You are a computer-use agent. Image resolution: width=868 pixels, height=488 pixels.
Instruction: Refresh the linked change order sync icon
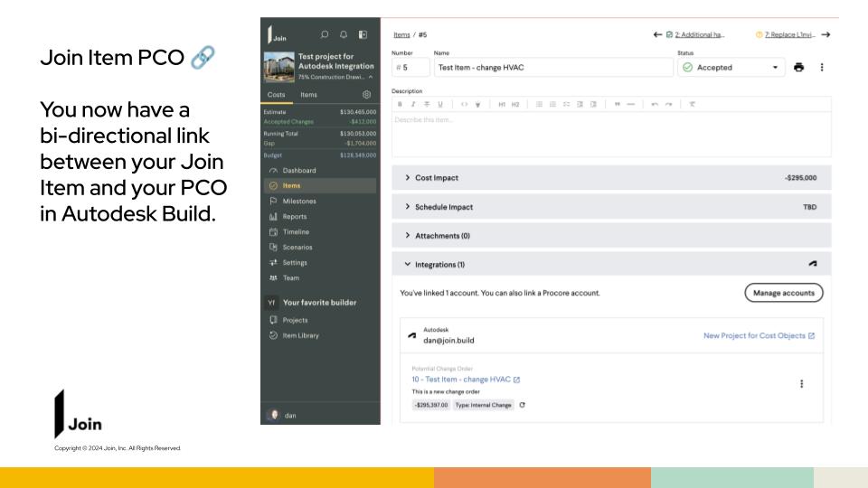click(x=522, y=405)
